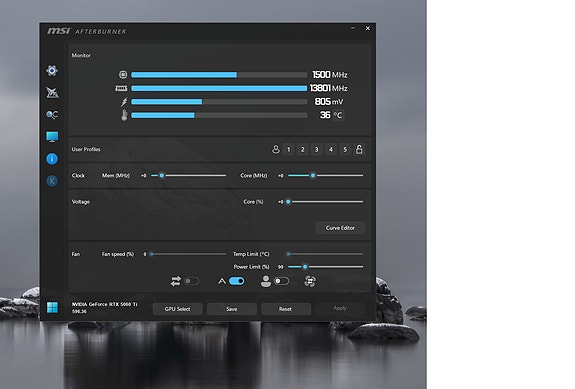Click the Reset button
575x389 pixels.
click(x=285, y=309)
